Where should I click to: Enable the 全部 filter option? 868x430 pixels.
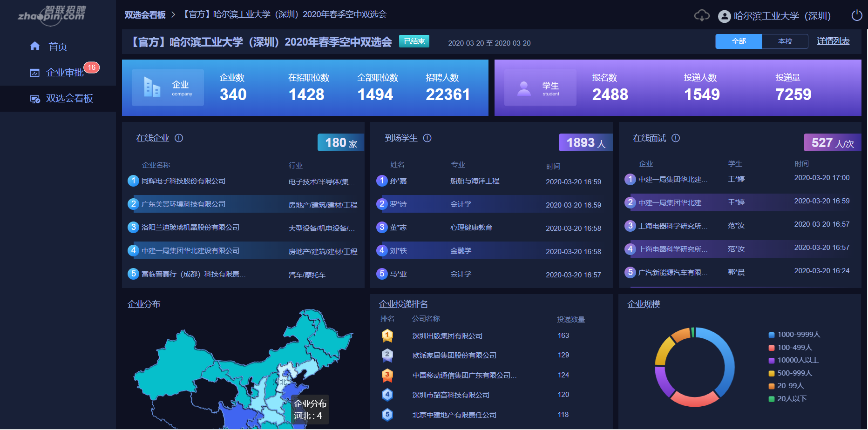739,41
